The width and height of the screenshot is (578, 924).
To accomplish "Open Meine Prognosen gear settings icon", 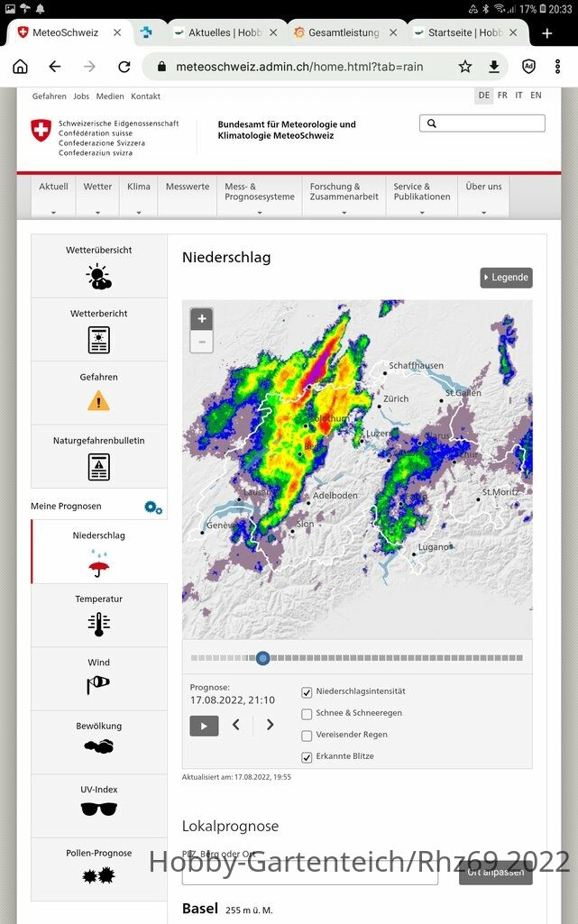I will 153,507.
